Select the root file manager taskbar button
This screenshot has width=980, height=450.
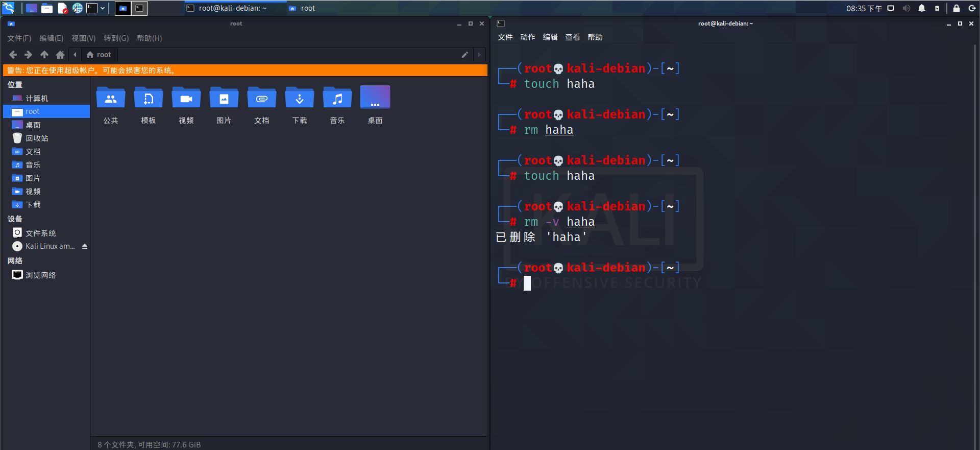(302, 8)
